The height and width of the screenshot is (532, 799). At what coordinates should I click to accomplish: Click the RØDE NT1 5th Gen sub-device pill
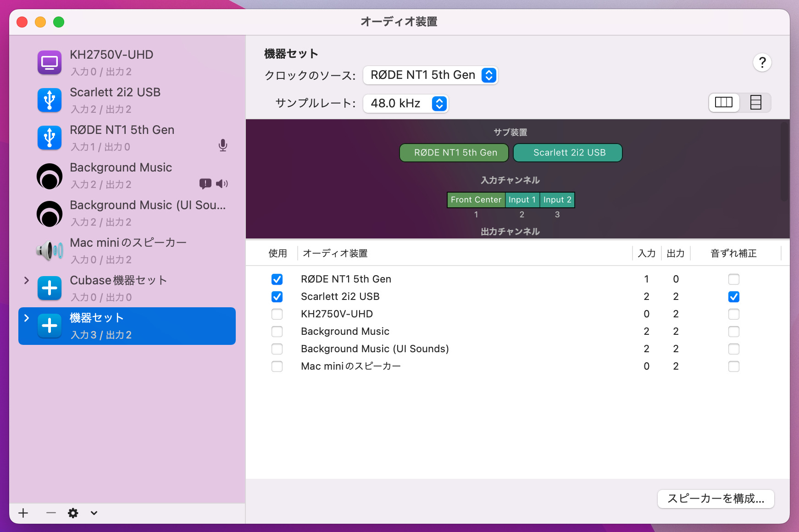[454, 153]
